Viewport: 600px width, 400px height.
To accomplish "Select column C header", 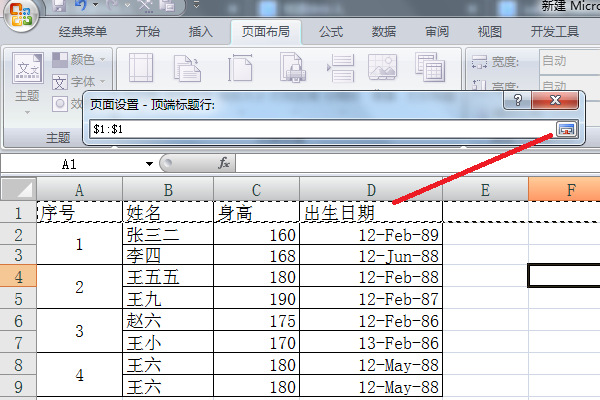I will point(256,189).
